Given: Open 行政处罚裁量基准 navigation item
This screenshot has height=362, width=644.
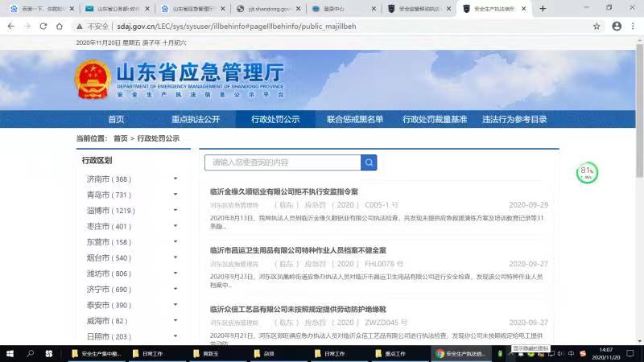Looking at the screenshot, I should point(435,119).
